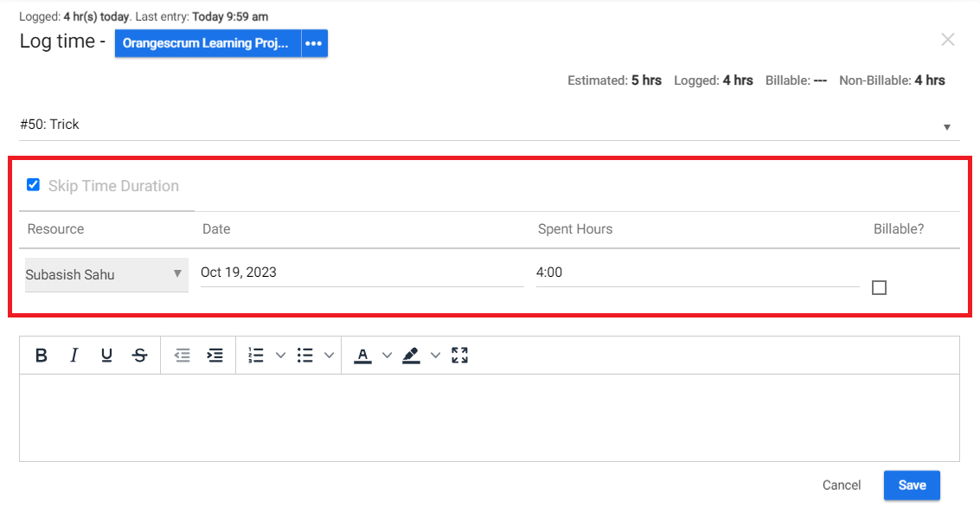The image size is (980, 526).
Task: Decrease indent with outdent icon
Action: (x=182, y=356)
